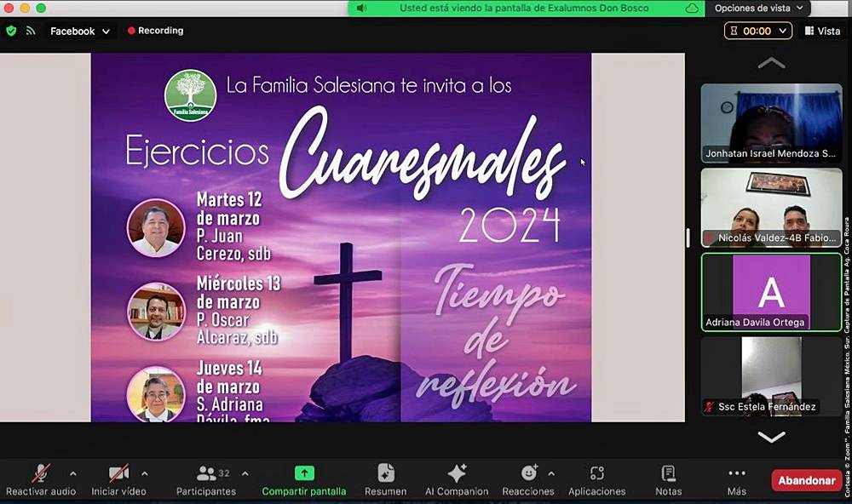The height and width of the screenshot is (504, 852).
Task: Select the Nicolás Valdez-4B video tile
Action: point(771,208)
